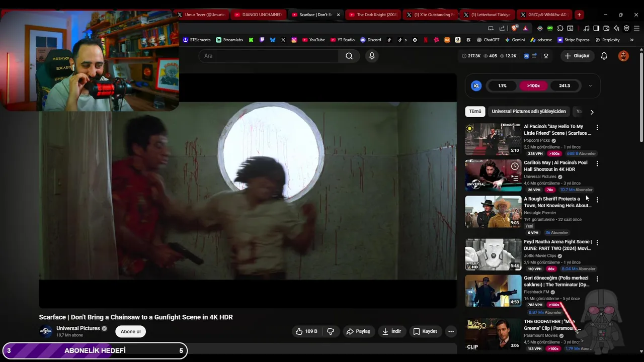
Task: Select Universal Pictures adlı yükleyiciden chip
Action: 529,112
